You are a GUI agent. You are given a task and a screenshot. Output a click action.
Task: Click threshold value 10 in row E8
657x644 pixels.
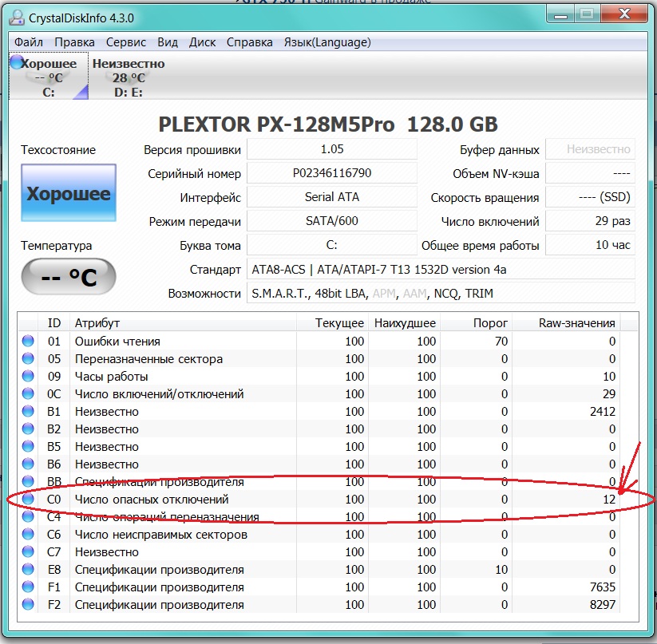pos(501,570)
